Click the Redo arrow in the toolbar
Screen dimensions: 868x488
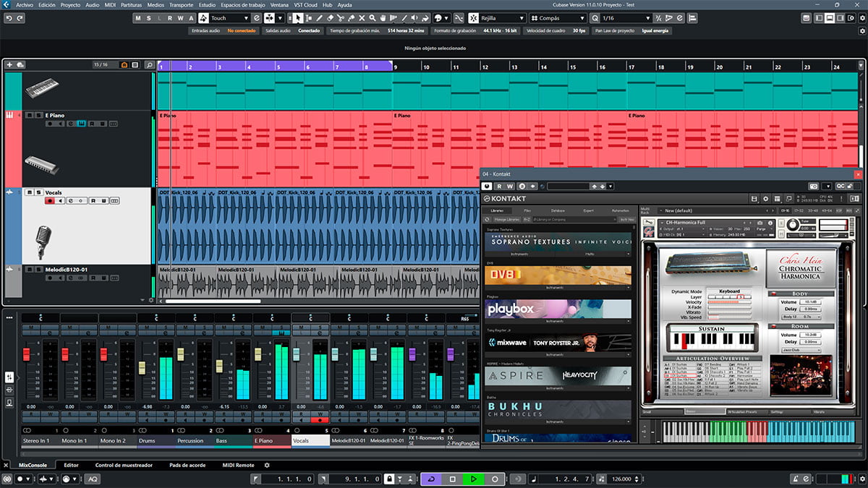[x=19, y=18]
